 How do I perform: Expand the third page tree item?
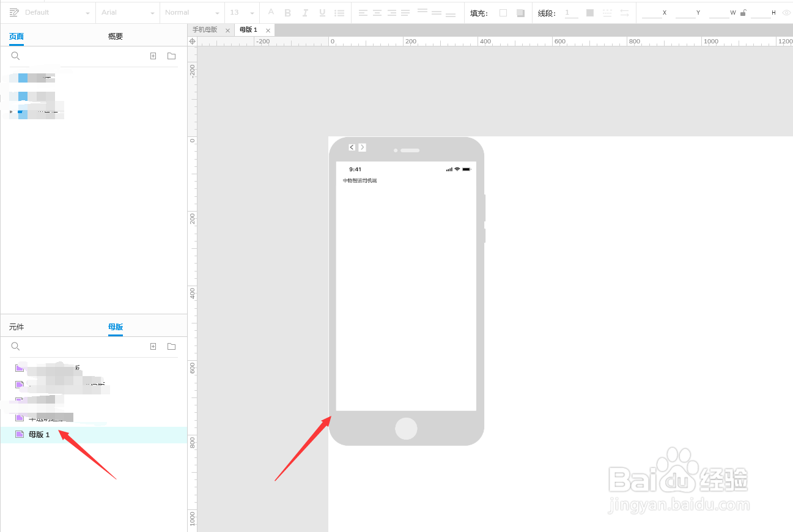pyautogui.click(x=11, y=111)
